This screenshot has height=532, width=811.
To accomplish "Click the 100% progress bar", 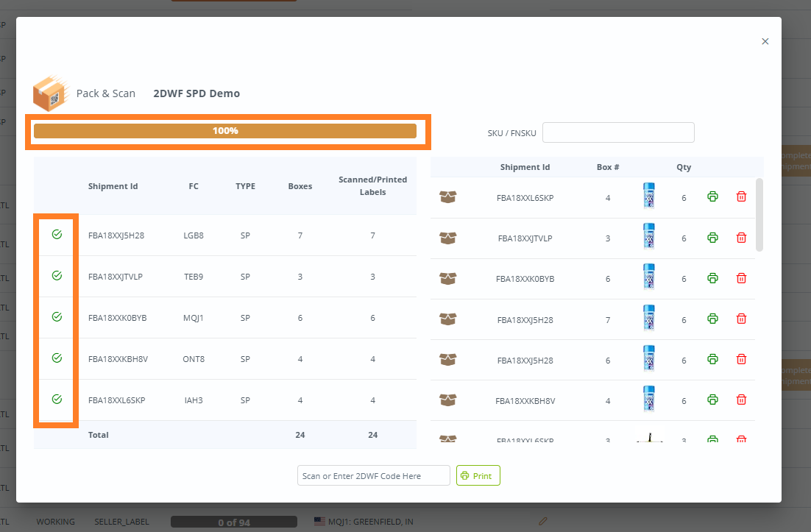I will pyautogui.click(x=224, y=130).
